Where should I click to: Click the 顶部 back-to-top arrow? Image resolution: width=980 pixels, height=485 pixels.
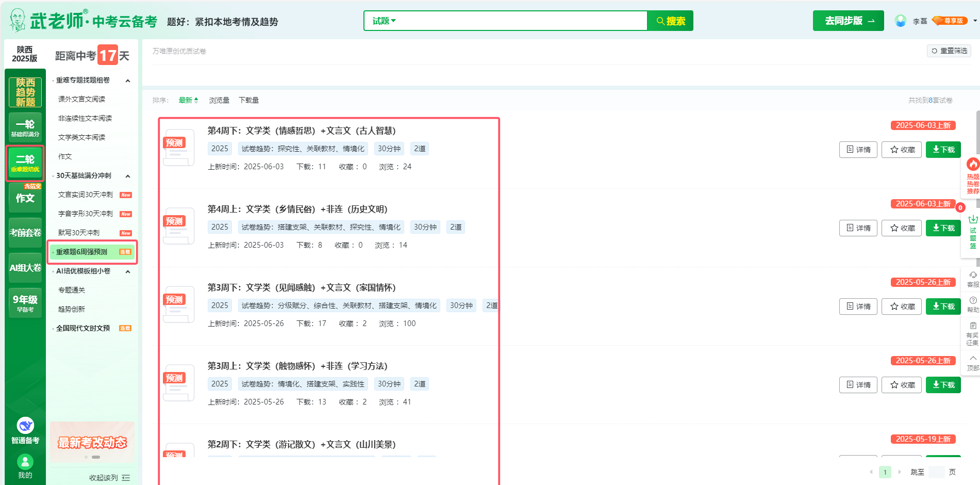[973, 359]
